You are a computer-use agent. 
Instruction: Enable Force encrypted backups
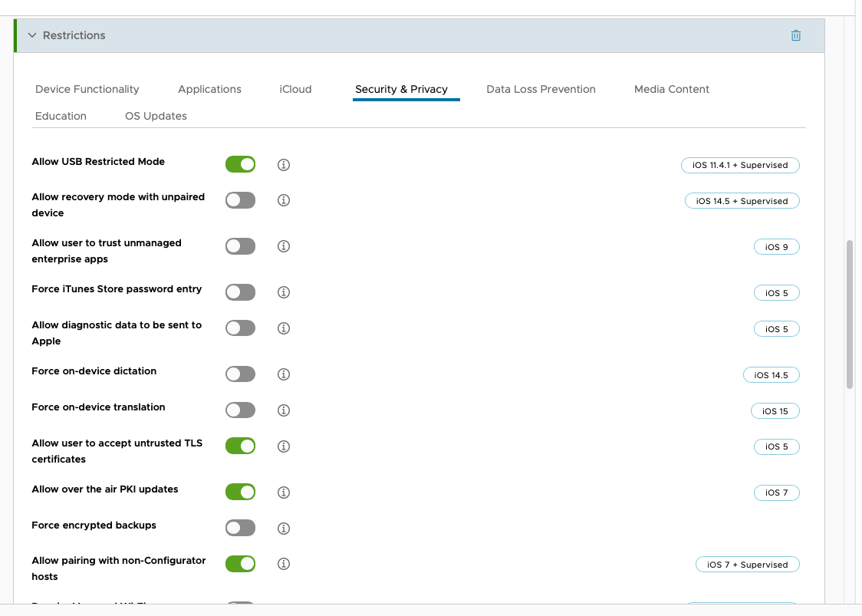pyautogui.click(x=240, y=528)
